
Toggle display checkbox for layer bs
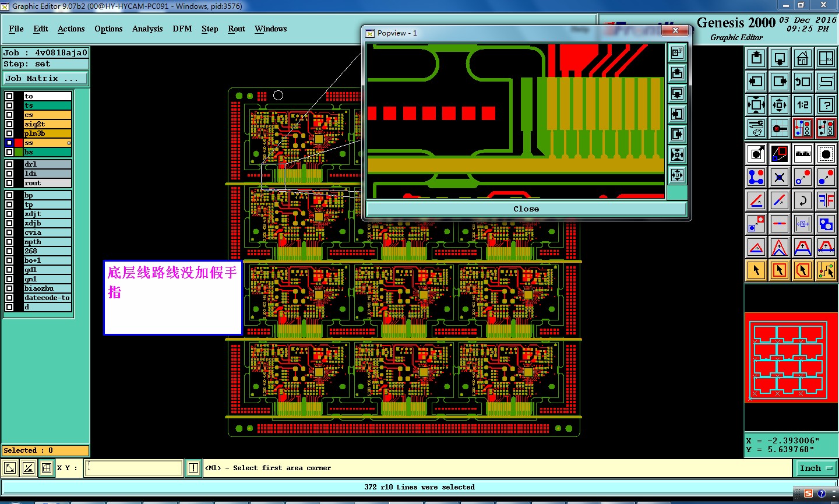tap(9, 152)
